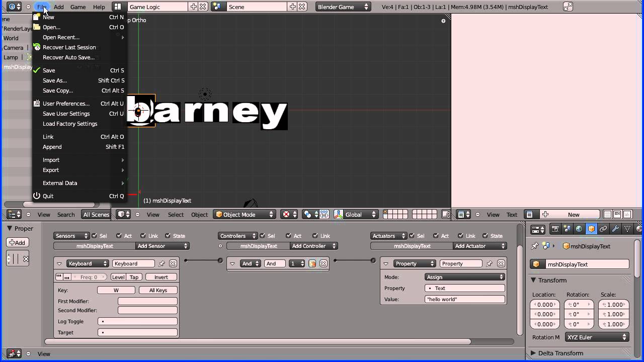
Task: Select Recover Last Session menu entry
Action: coord(79,47)
